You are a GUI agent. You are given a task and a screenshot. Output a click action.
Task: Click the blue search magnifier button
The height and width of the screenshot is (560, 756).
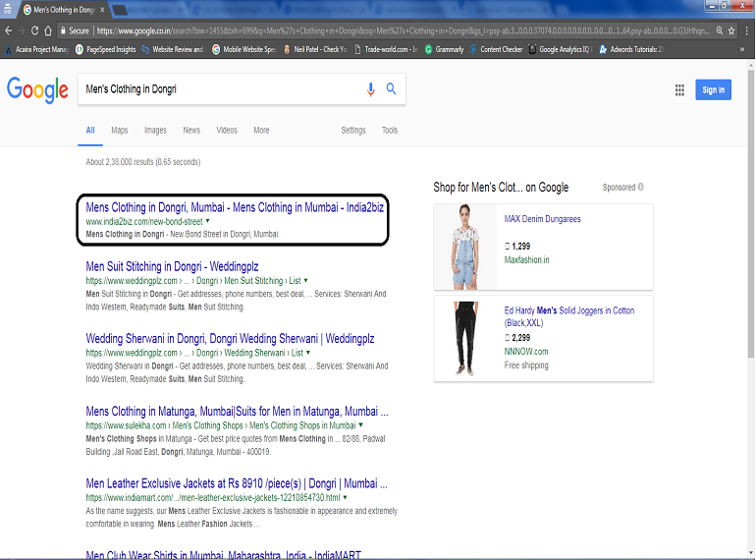click(x=391, y=88)
